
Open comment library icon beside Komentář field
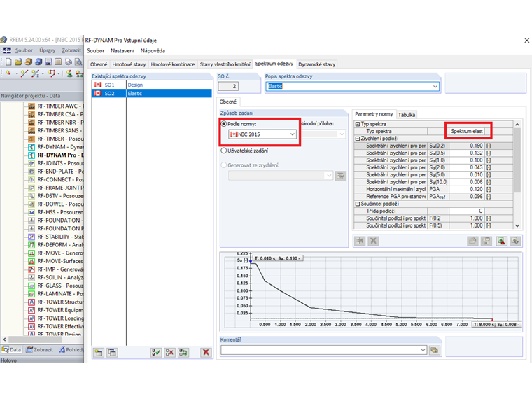435,350
